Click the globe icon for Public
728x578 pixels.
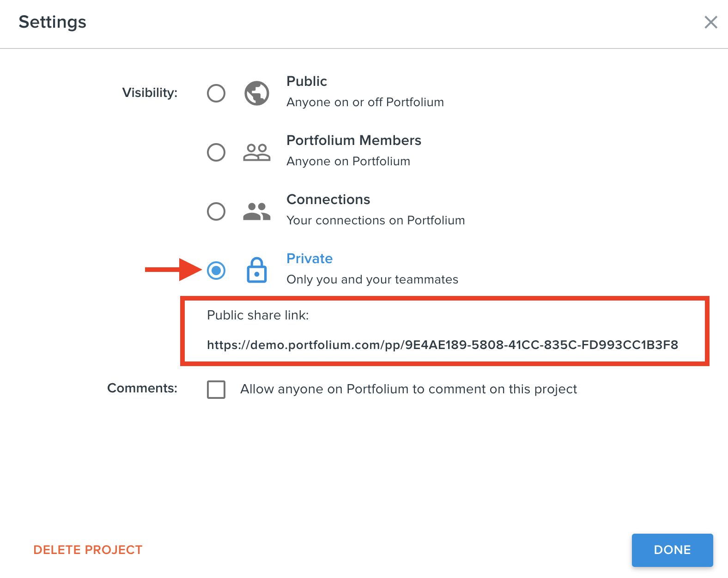(257, 93)
